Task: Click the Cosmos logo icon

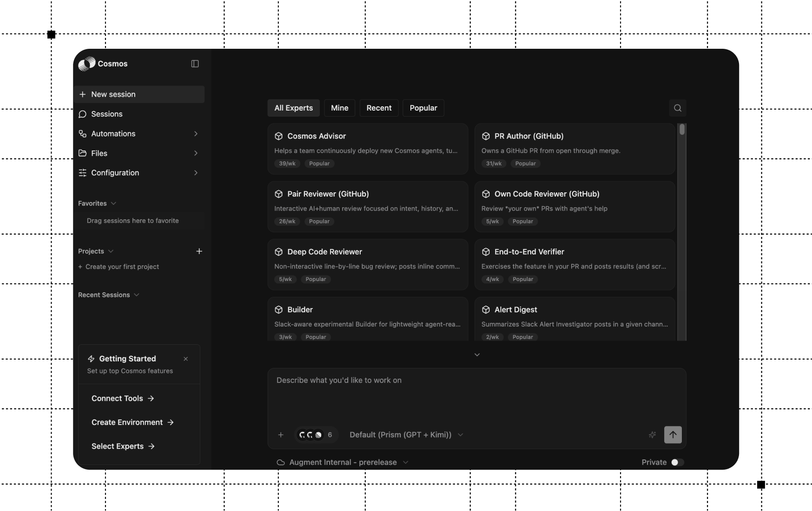Action: coord(87,64)
